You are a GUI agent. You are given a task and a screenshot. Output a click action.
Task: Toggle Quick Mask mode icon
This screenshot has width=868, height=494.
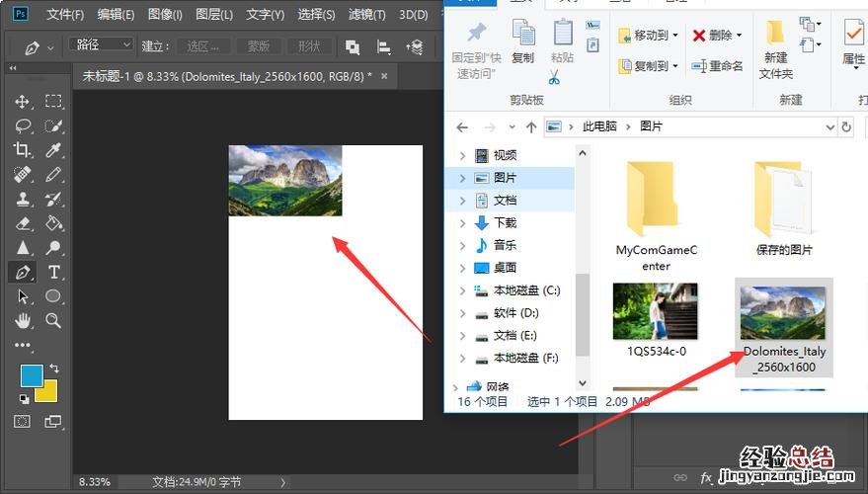(x=22, y=421)
